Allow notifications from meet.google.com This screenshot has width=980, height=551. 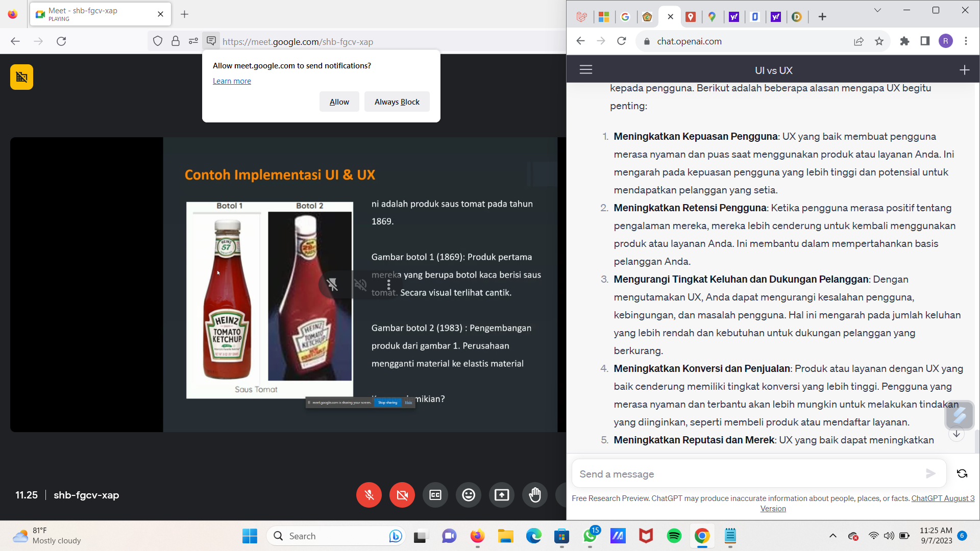tap(339, 102)
